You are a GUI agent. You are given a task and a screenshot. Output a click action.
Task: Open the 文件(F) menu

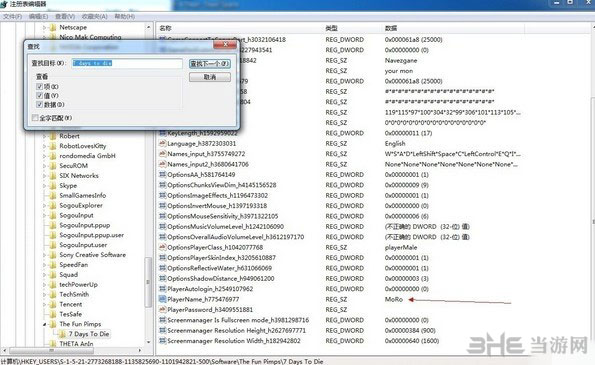[x=13, y=17]
